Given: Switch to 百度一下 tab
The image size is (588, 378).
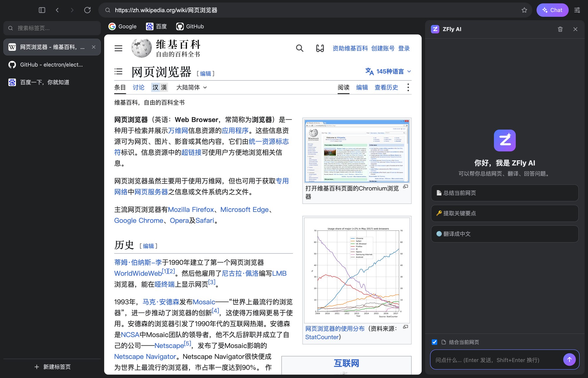Looking at the screenshot, I should (x=52, y=82).
